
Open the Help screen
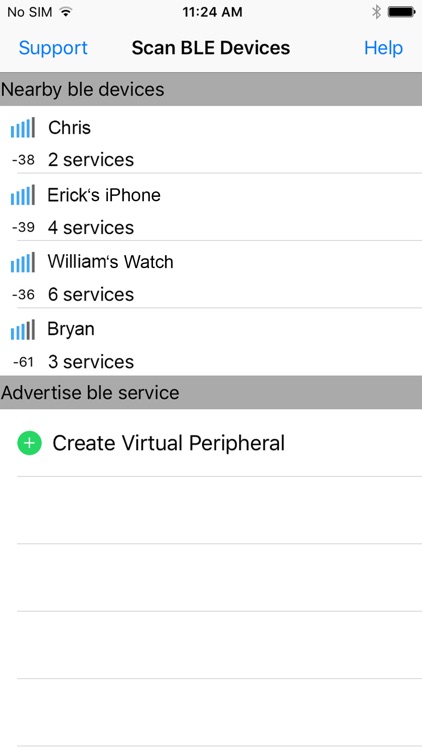pos(383,48)
